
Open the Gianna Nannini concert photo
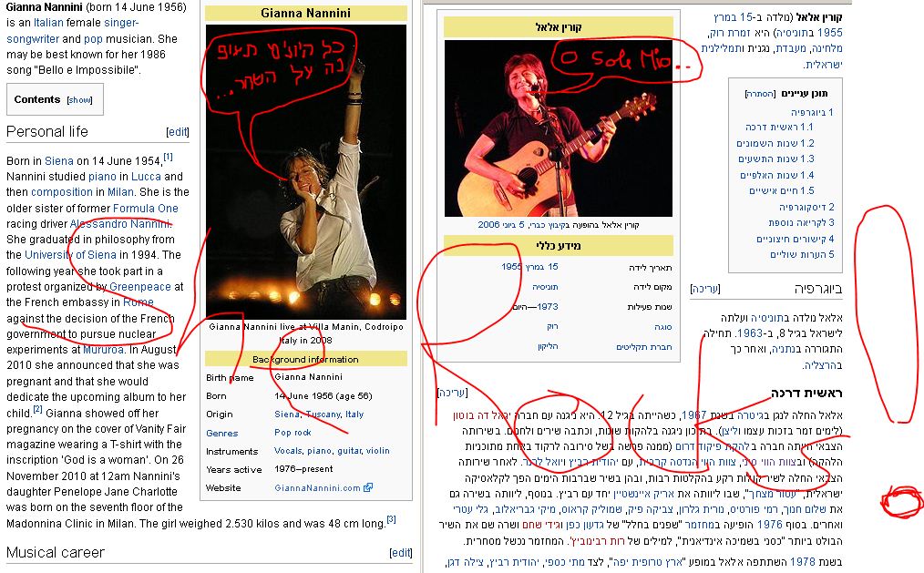coord(306,171)
